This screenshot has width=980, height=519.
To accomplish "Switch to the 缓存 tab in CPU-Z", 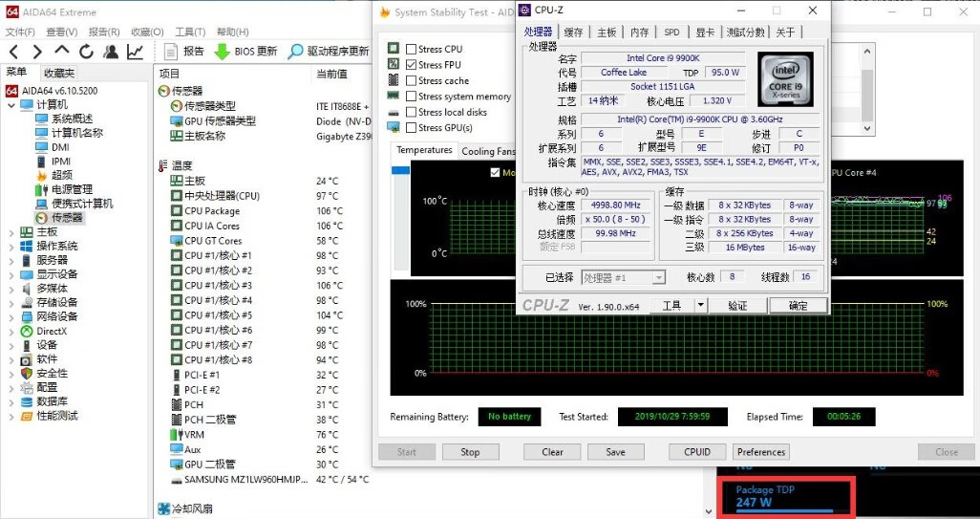I will pyautogui.click(x=573, y=32).
